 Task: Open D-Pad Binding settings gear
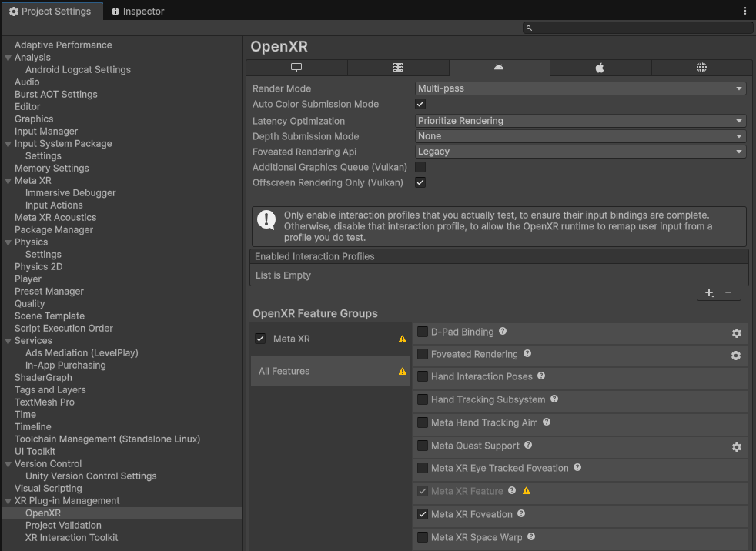pyautogui.click(x=736, y=333)
